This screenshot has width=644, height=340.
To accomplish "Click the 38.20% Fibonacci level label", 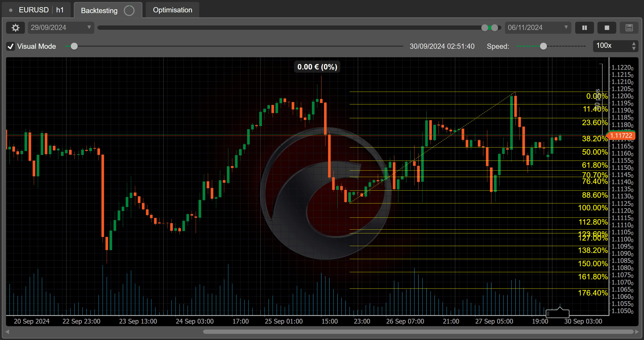I will (x=594, y=139).
